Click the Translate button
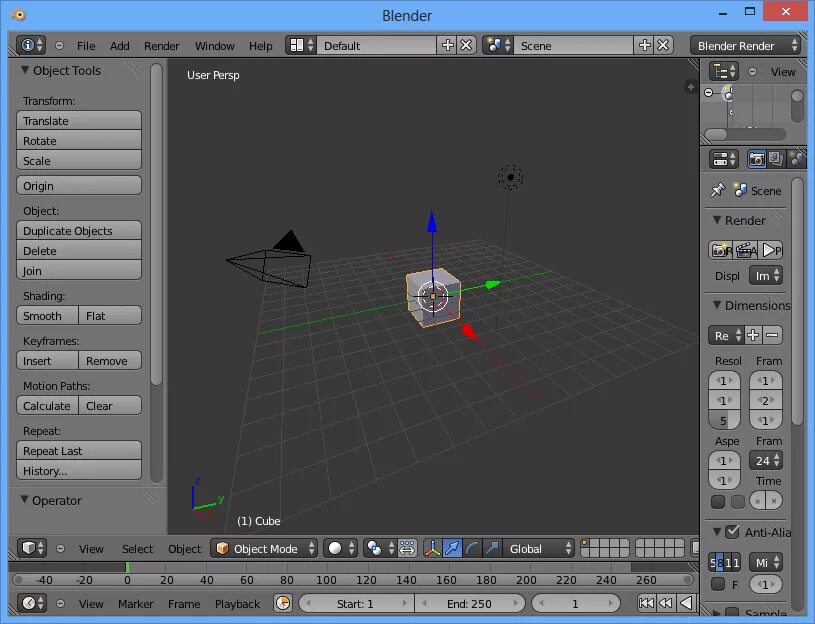The height and width of the screenshot is (624, 815). (79, 121)
